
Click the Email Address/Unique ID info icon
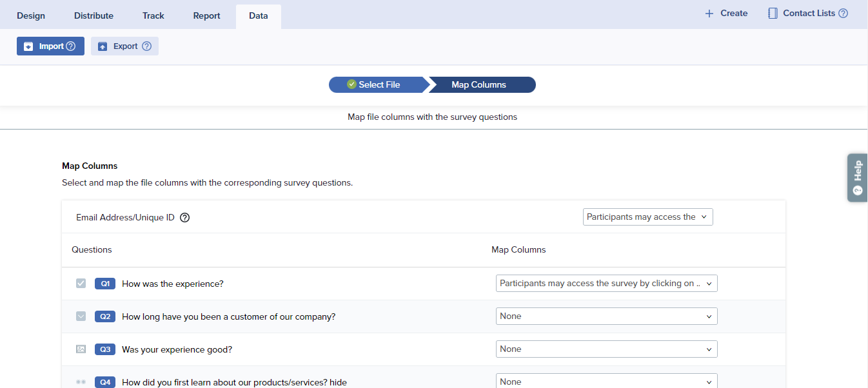[185, 218]
